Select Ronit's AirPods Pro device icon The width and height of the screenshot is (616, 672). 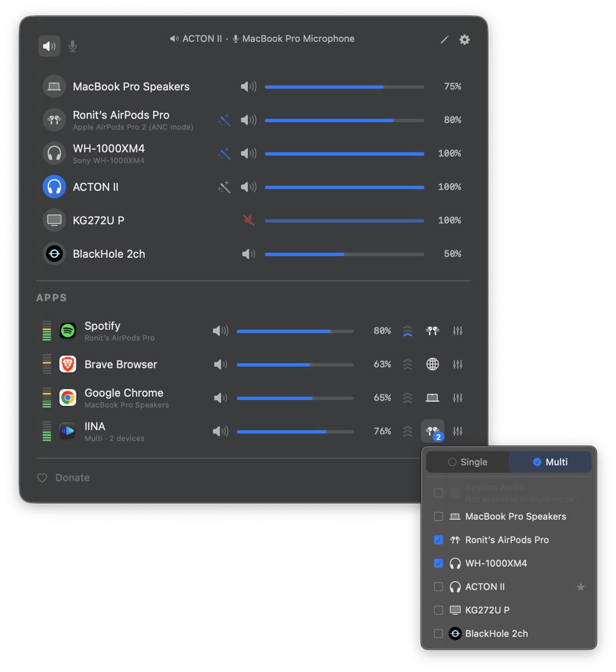[54, 120]
